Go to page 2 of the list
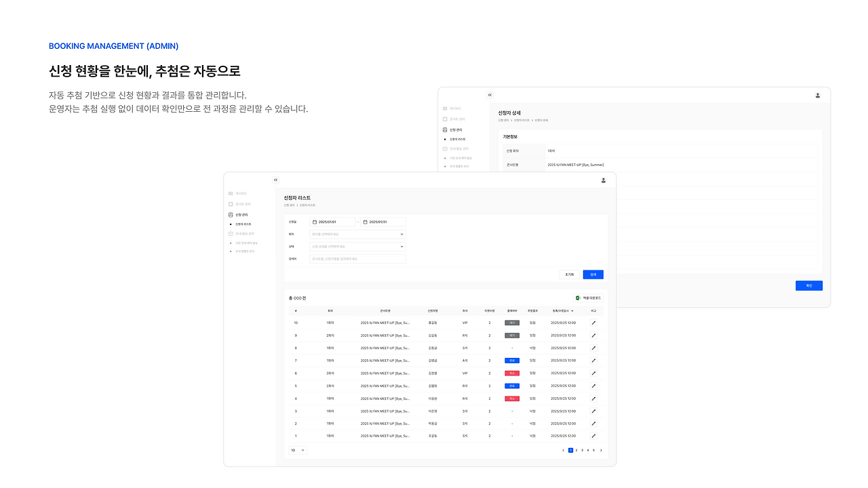 pyautogui.click(x=576, y=450)
